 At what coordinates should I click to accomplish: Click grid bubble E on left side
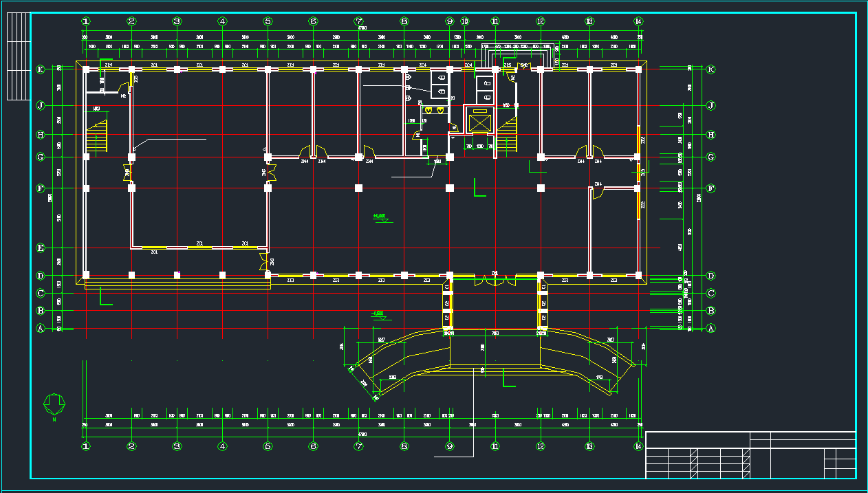coord(41,248)
